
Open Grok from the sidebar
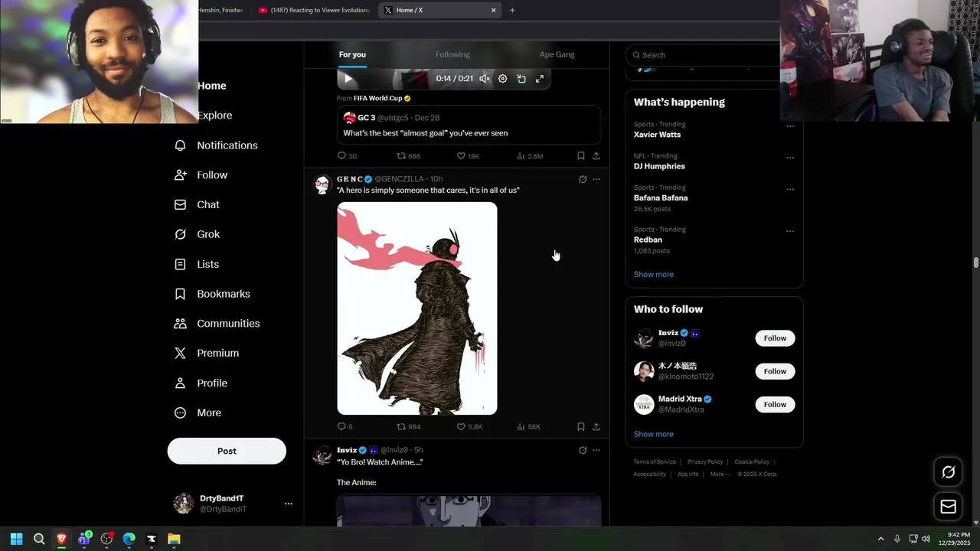point(197,234)
